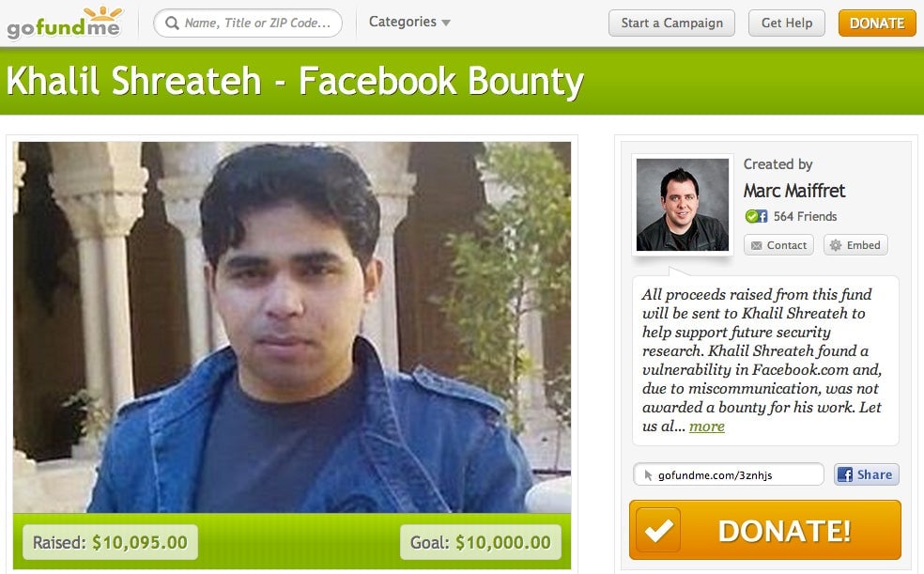This screenshot has width=924, height=574.
Task: Click the envelope icon on Contact
Action: 757,245
